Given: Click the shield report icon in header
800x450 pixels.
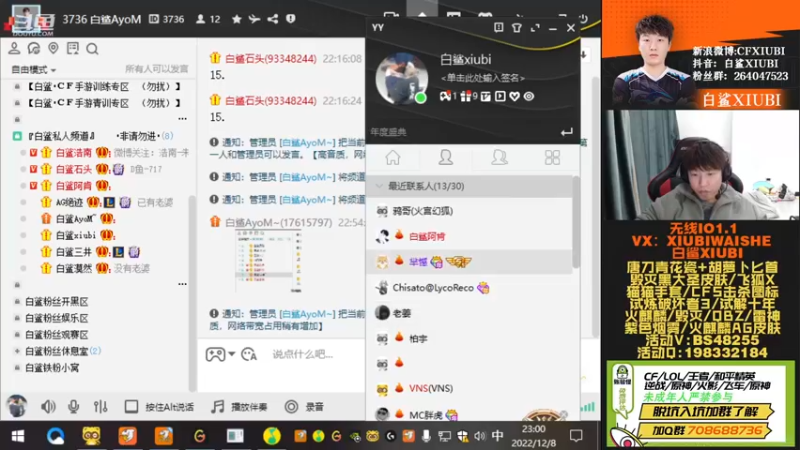Looking at the screenshot, I should coord(291,19).
